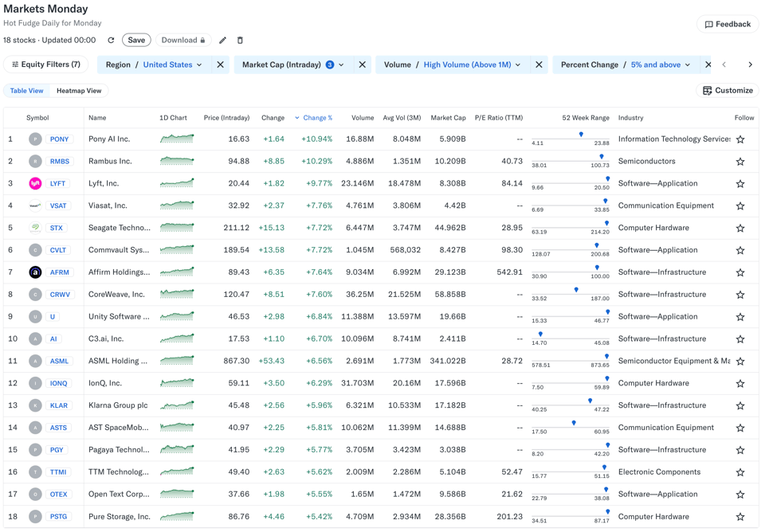Remove the Region United States filter

[220, 65]
